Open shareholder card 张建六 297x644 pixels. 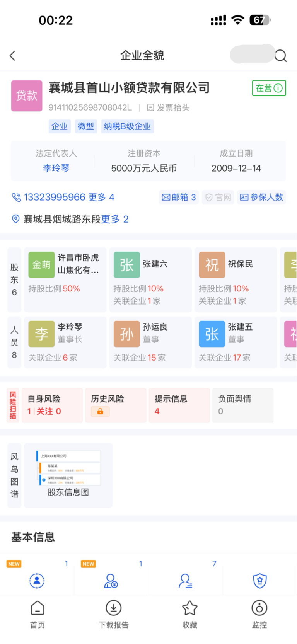click(x=150, y=280)
